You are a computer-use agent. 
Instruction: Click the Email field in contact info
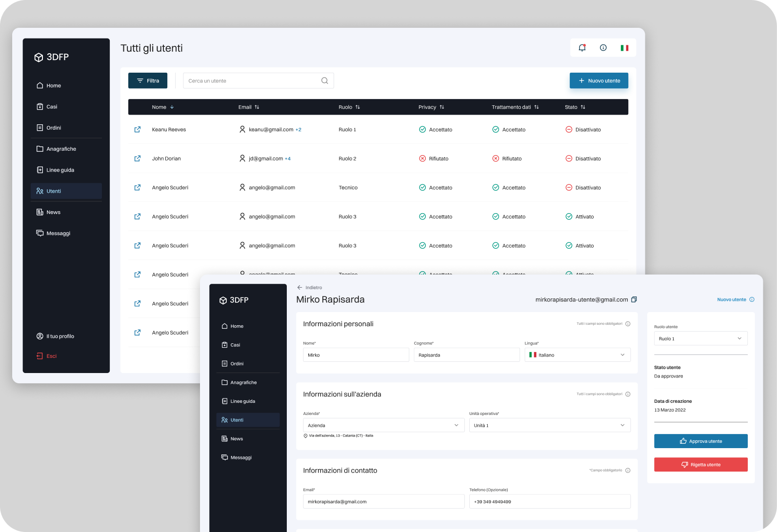pos(384,502)
